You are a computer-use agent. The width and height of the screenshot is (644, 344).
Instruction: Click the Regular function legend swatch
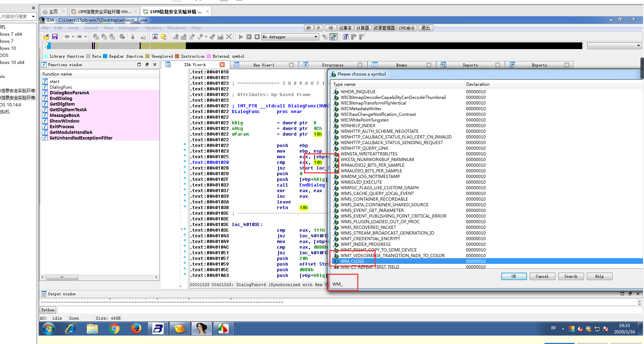point(105,56)
